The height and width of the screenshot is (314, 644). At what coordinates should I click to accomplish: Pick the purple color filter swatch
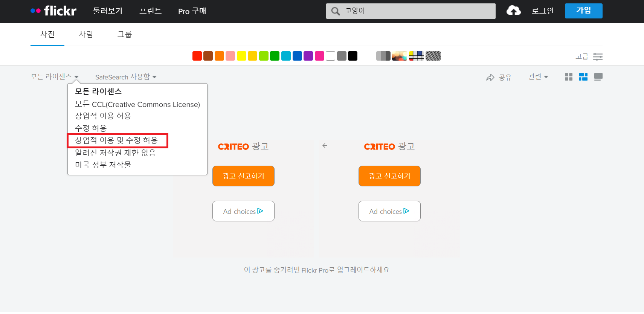308,56
